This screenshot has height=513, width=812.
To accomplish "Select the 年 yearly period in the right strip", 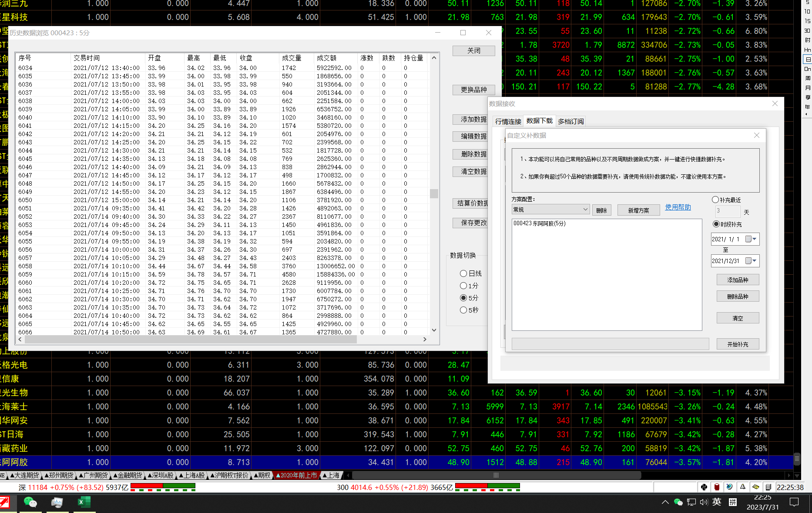I will 808,107.
